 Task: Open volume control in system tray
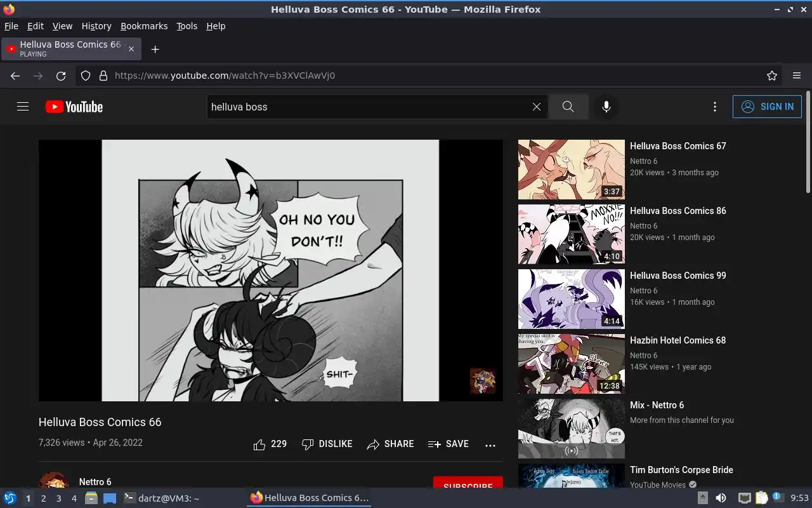721,498
